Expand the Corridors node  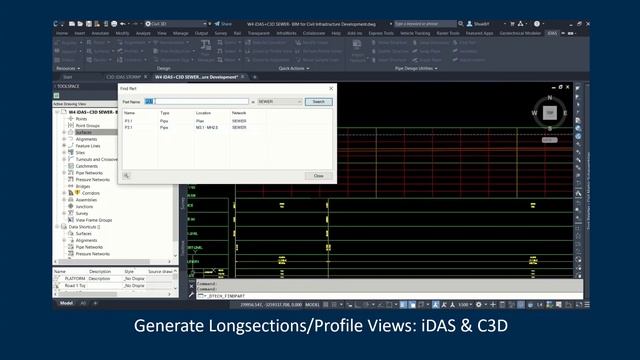point(64,193)
